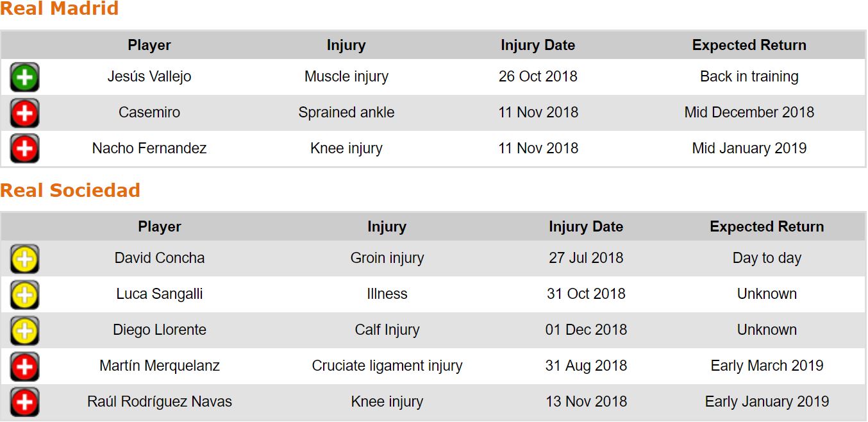The image size is (868, 422).
Task: Click Injury Date header in Real Madrid table
Action: coord(538,46)
